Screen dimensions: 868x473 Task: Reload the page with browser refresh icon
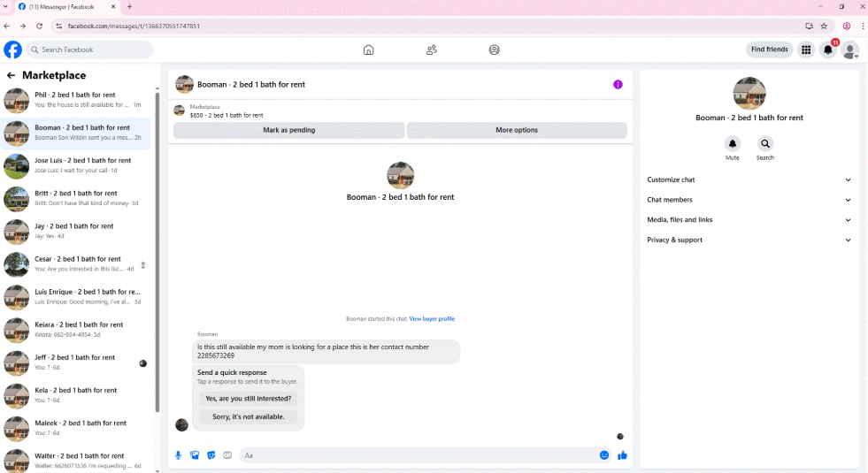tap(39, 26)
